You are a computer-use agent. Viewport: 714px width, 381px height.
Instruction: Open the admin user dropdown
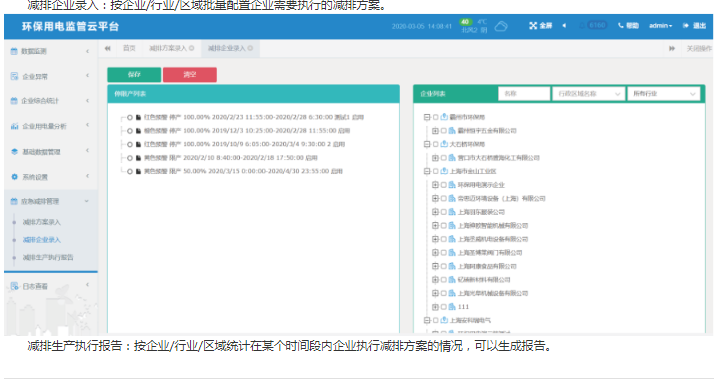pyautogui.click(x=660, y=26)
